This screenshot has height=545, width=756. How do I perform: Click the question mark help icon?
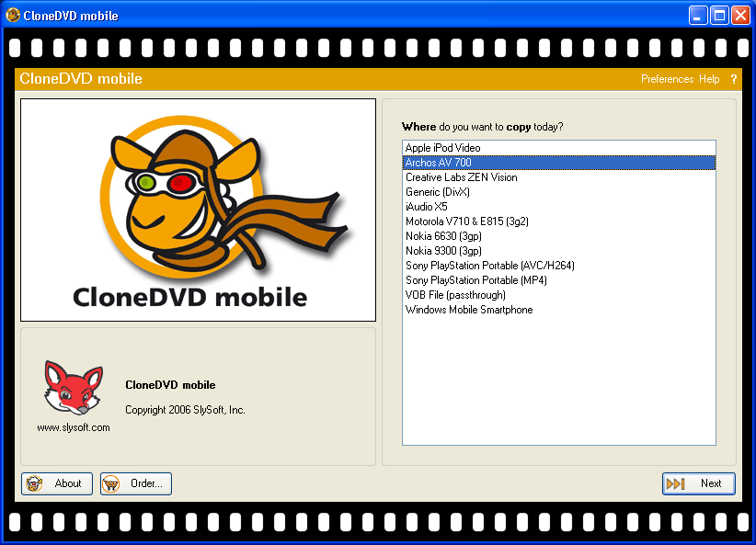(x=733, y=79)
